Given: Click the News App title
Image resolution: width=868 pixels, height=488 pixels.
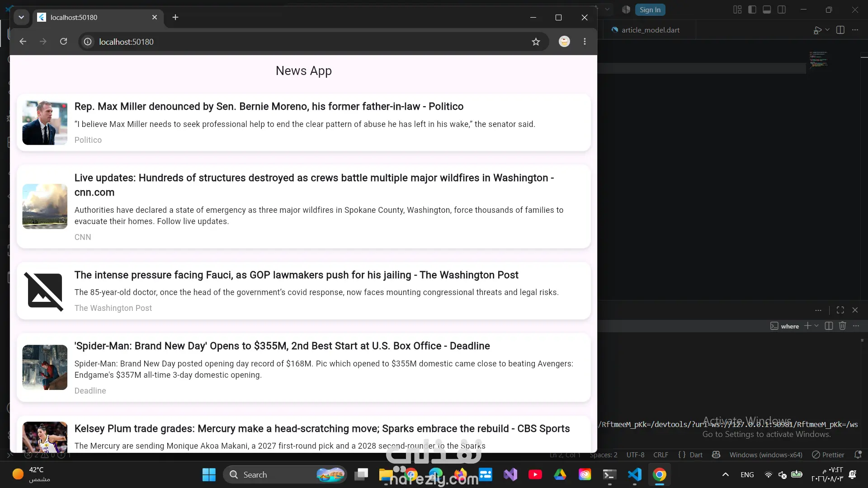Looking at the screenshot, I should 304,71.
